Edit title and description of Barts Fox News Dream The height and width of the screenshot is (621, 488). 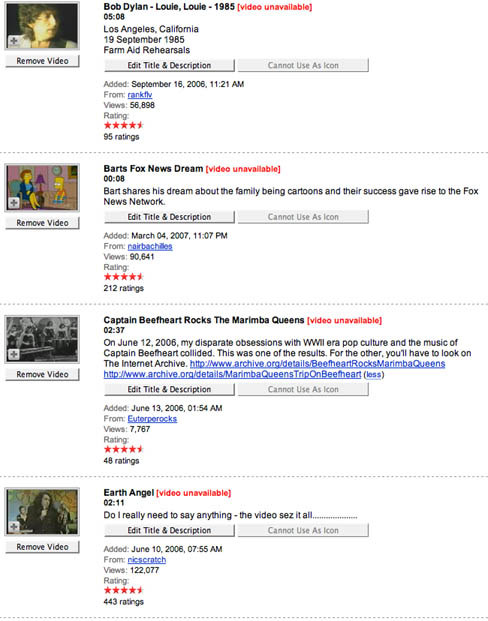(169, 217)
